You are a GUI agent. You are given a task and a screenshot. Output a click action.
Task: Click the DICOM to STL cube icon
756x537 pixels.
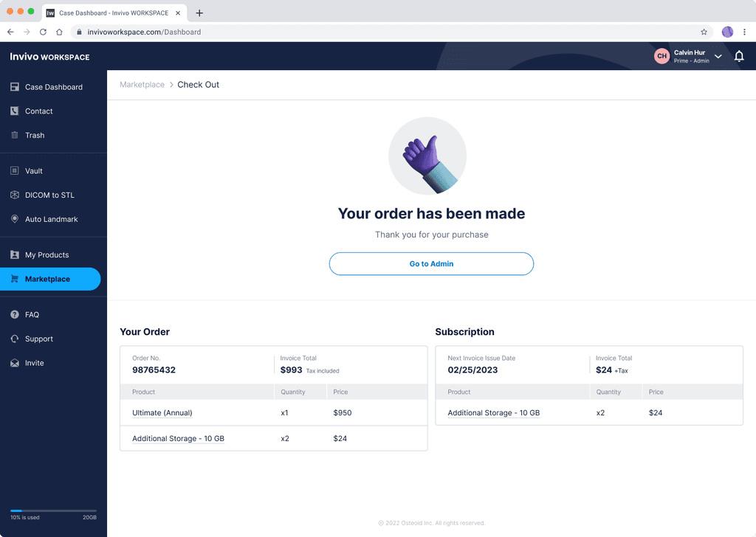click(15, 195)
